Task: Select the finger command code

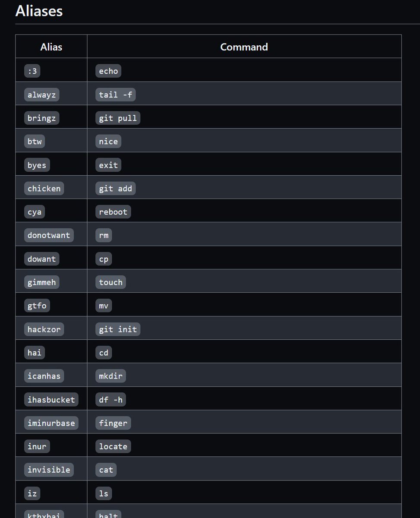Action: tap(113, 423)
